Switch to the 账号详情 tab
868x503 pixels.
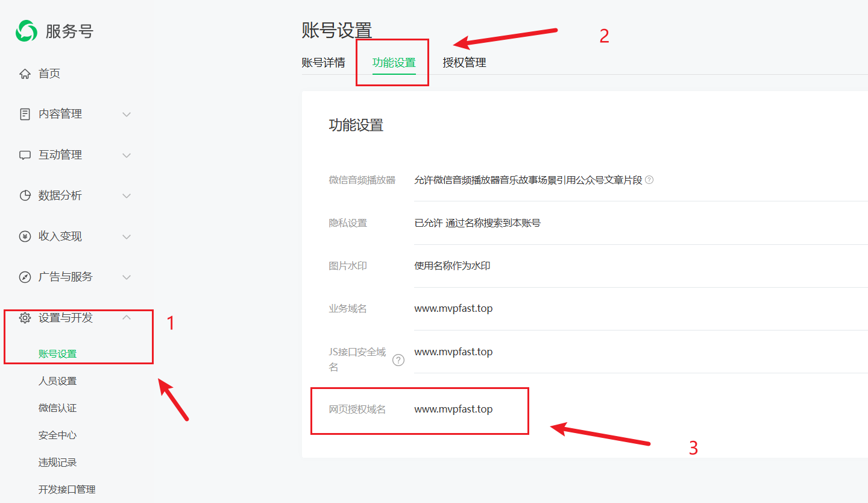pos(323,63)
